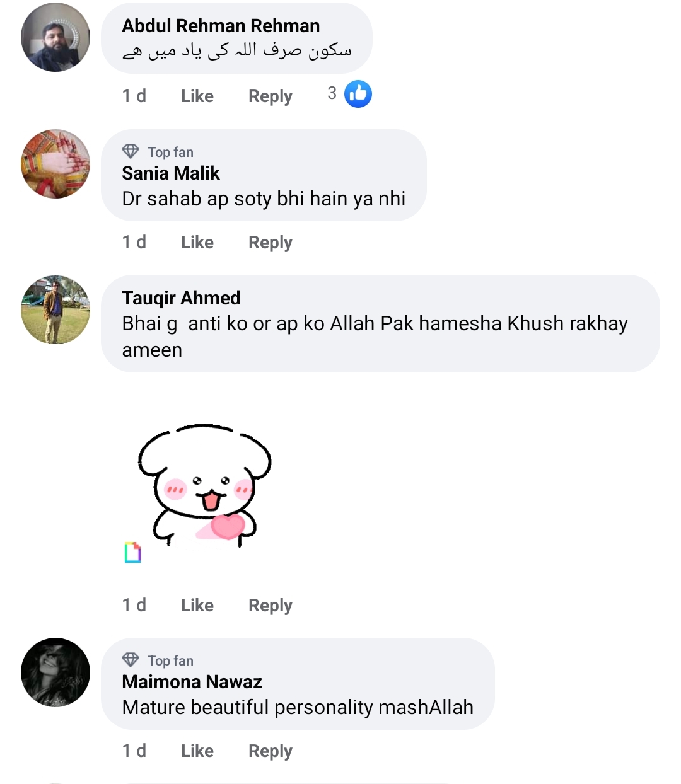The image size is (681, 784).
Task: Reply to Sania Malik's comment
Action: [x=270, y=243]
